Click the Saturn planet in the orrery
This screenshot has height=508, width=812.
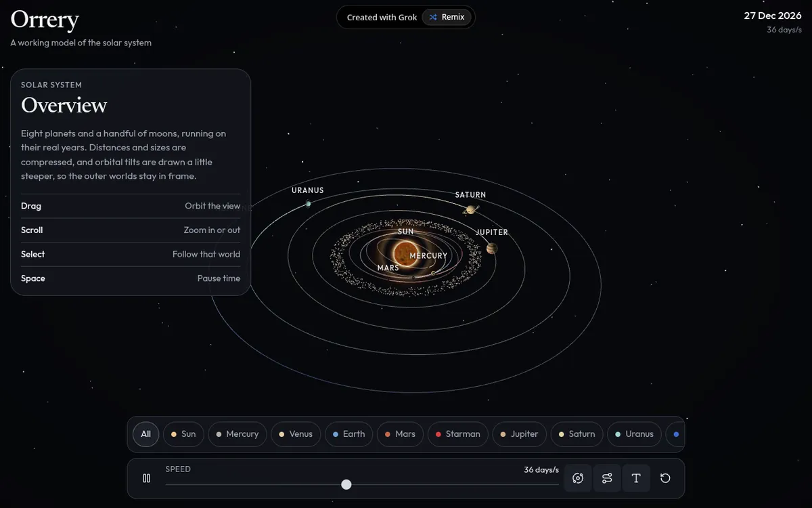point(470,210)
